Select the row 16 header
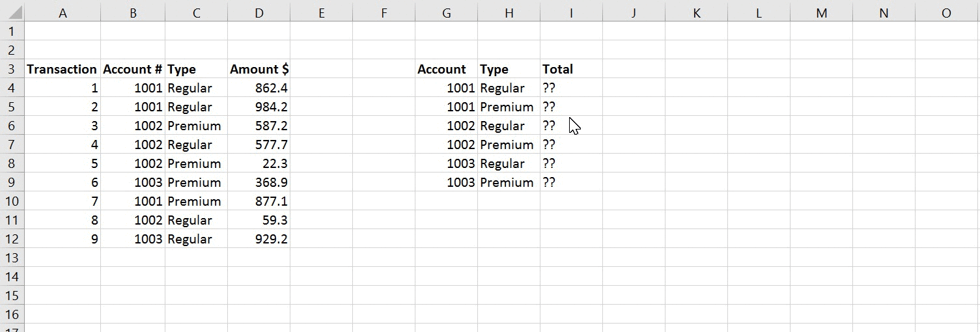This screenshot has height=332, width=980. [12, 314]
